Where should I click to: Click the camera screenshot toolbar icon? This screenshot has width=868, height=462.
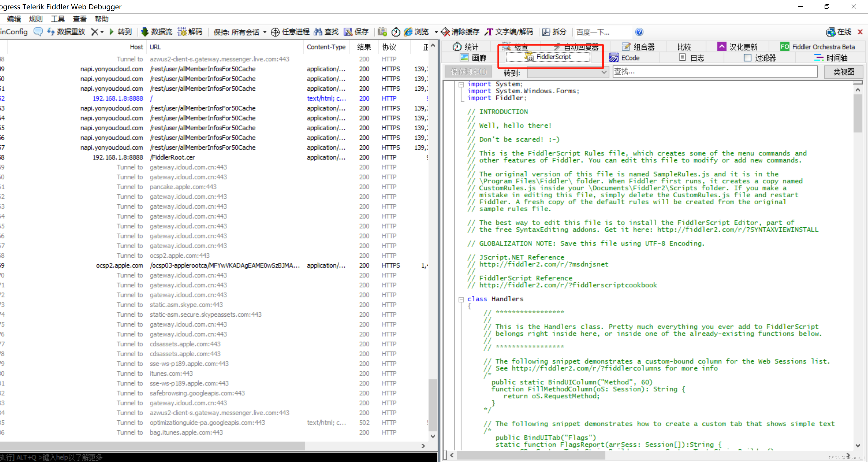click(x=382, y=32)
